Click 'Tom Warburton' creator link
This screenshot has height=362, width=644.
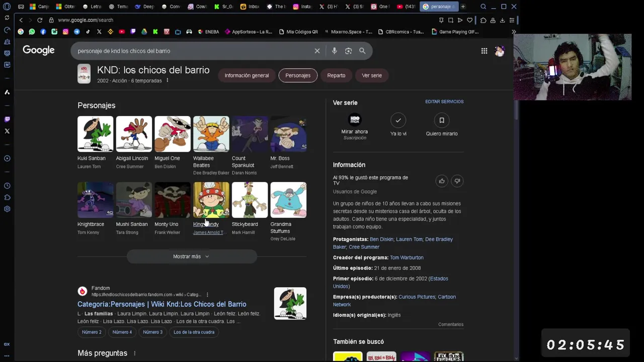(x=407, y=257)
